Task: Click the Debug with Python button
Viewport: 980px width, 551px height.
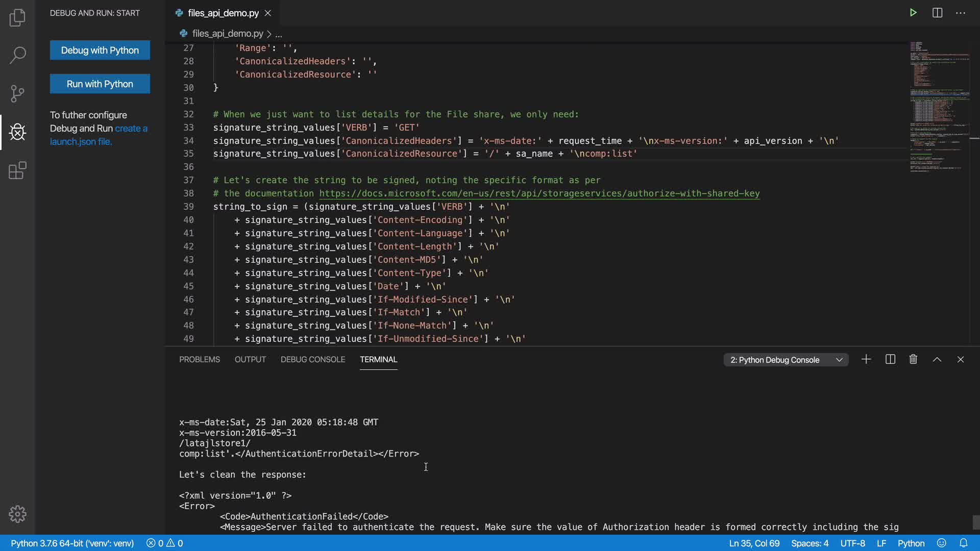Action: tap(100, 50)
